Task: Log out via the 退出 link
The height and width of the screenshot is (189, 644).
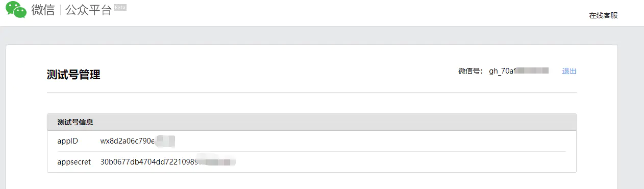Action: coord(569,71)
